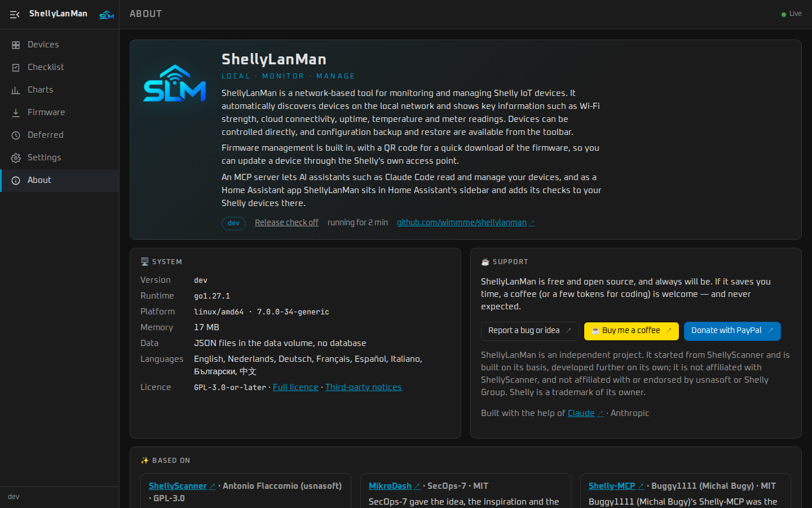The width and height of the screenshot is (812, 508).
Task: Click the large SLM logo image
Action: tap(175, 83)
